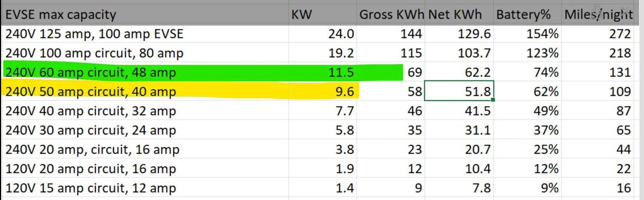
Task: Select the Gross KWh value 69
Action: tap(415, 73)
